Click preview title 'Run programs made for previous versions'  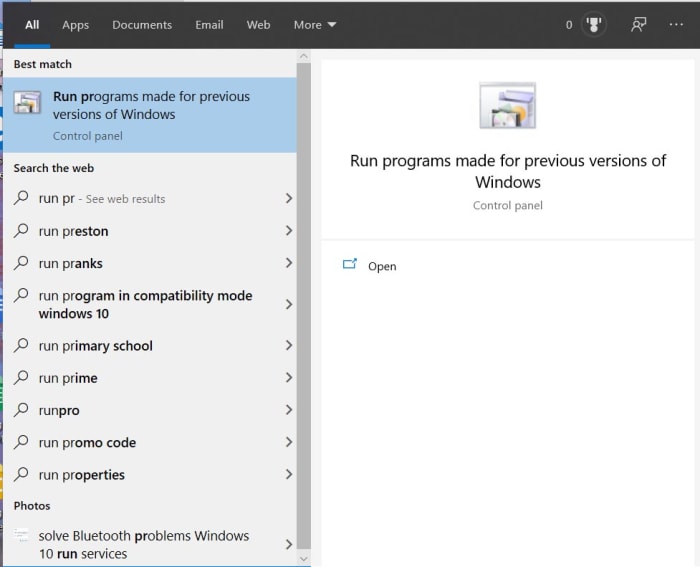(x=508, y=171)
